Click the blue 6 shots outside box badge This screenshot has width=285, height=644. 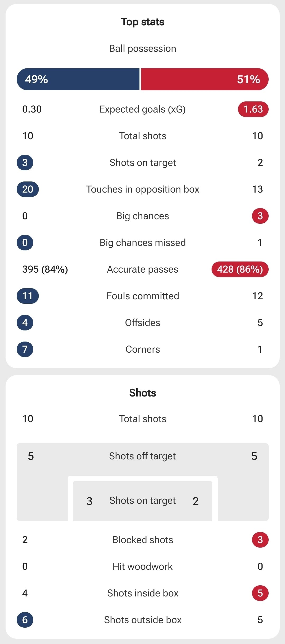[25, 620]
